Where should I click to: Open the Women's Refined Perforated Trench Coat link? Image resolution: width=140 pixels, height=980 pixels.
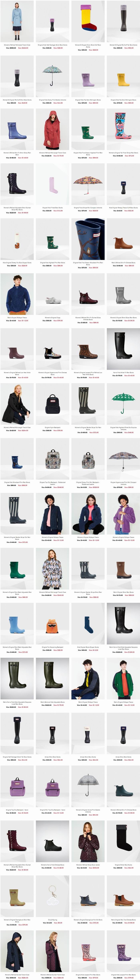click(x=17, y=45)
